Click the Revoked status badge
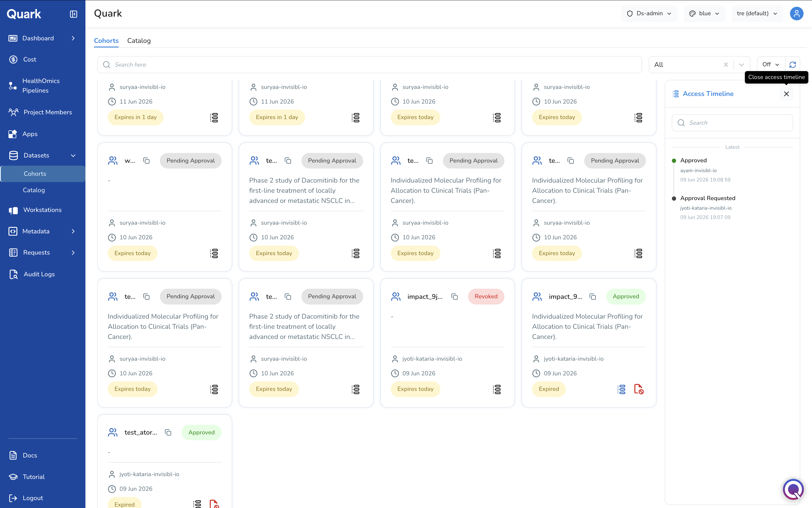812x508 pixels. (486, 297)
